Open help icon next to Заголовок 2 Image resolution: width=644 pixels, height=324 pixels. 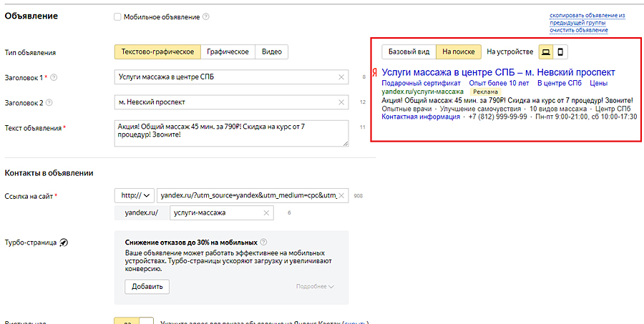[54, 102]
